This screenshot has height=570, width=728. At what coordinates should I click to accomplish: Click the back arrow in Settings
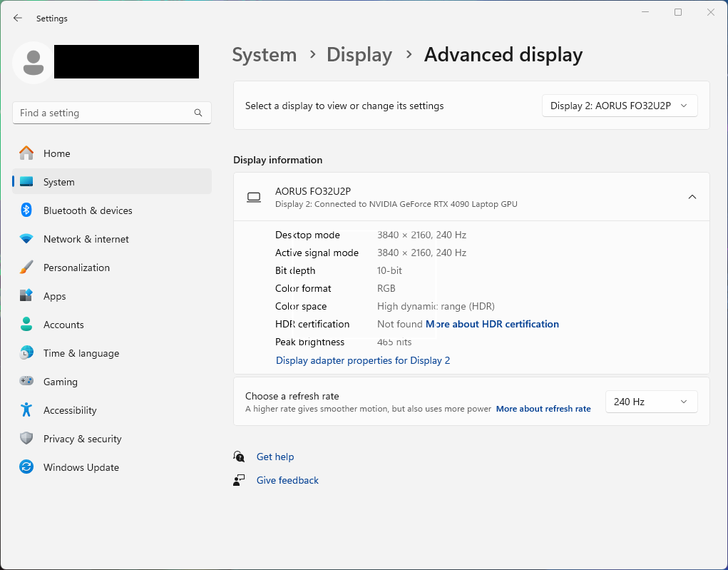tap(18, 18)
